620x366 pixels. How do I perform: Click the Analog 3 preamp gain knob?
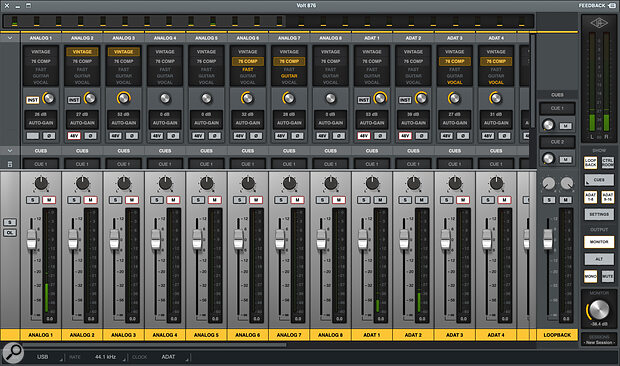123,98
